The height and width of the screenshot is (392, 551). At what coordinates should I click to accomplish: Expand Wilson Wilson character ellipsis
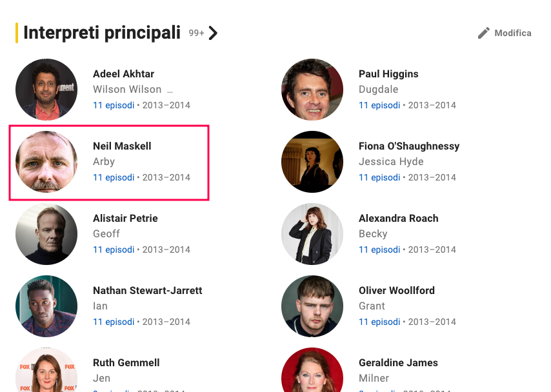pos(170,90)
